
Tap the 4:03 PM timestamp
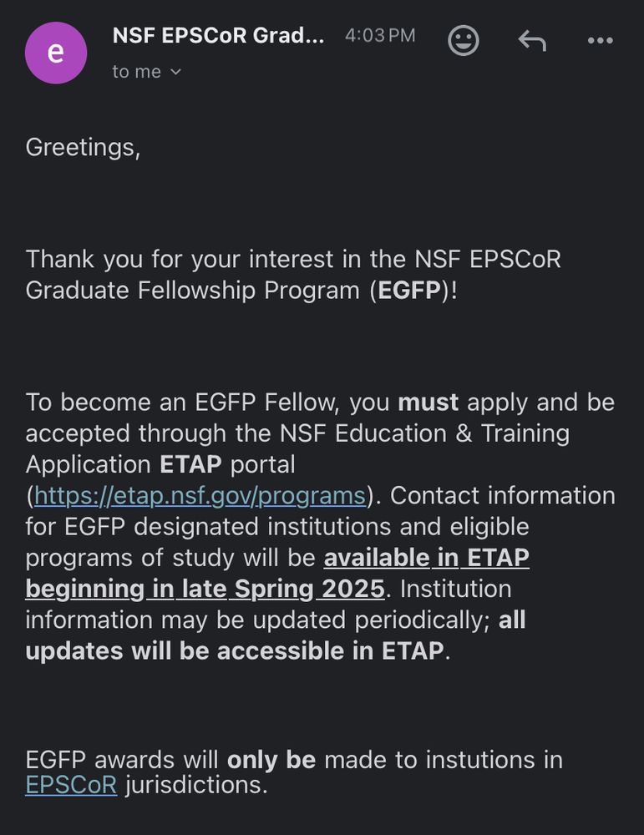pyautogui.click(x=380, y=36)
